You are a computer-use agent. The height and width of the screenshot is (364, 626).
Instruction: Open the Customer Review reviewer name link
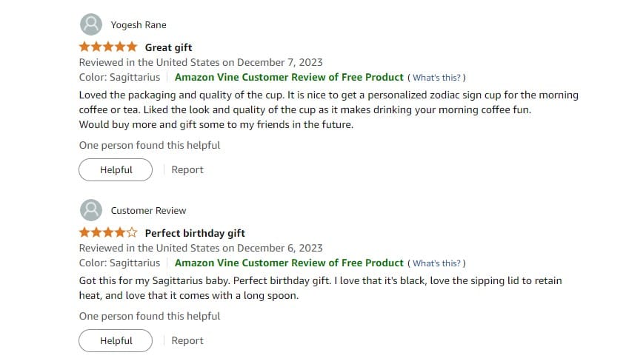coord(148,211)
